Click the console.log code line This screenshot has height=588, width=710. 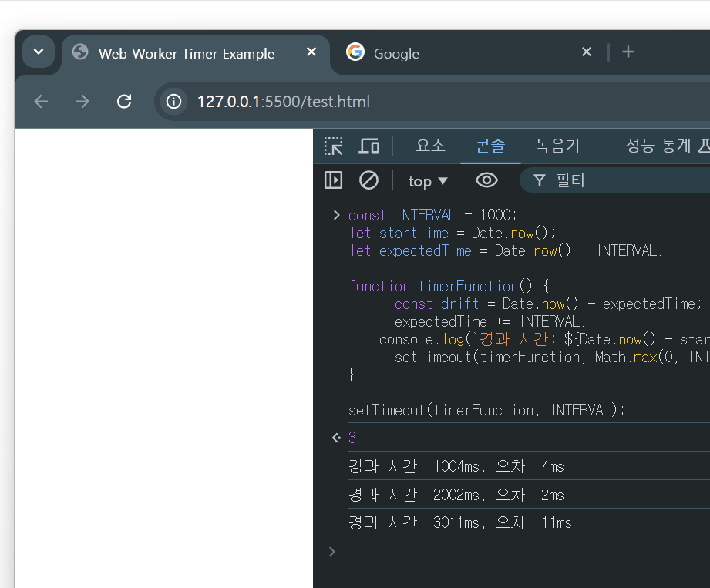(544, 339)
